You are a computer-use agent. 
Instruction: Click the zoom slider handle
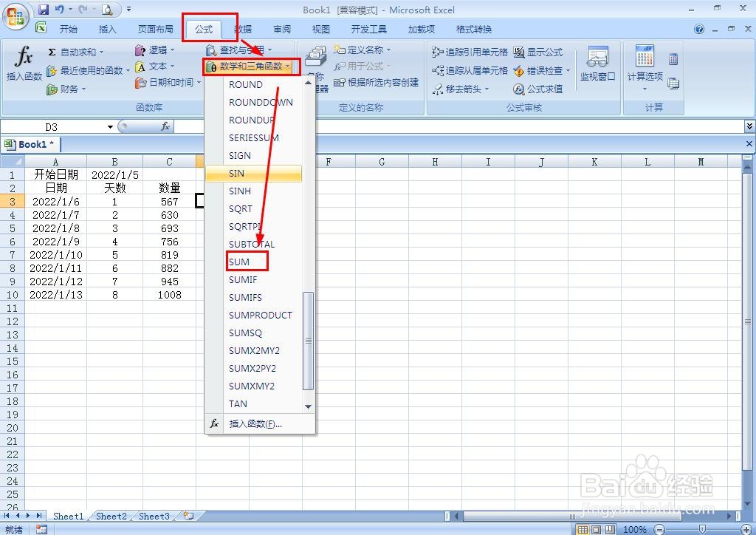(703, 530)
